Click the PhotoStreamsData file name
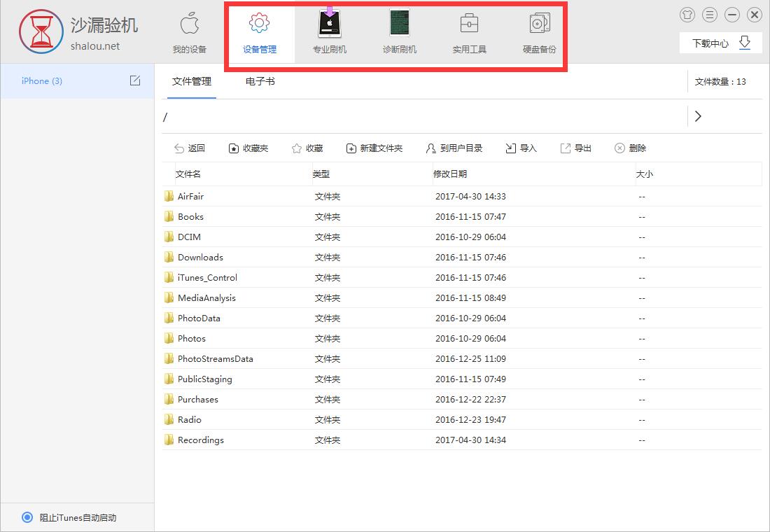 (x=216, y=358)
